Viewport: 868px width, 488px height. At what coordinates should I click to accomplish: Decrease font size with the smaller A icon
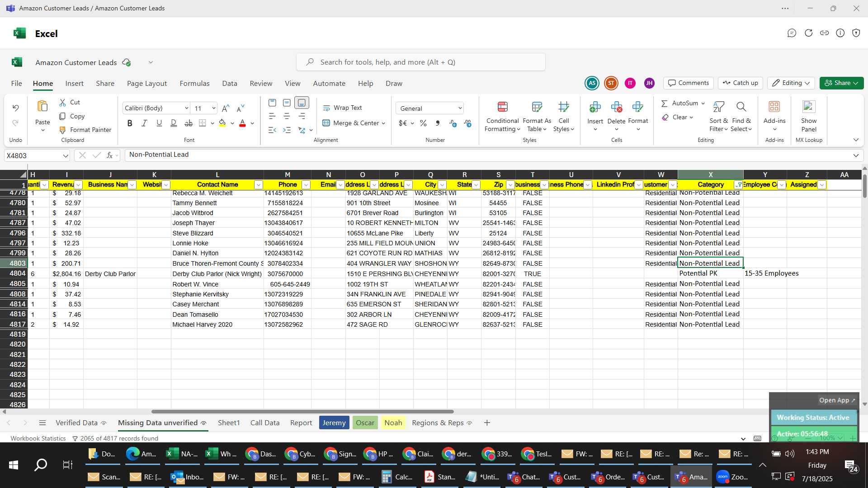coord(241,108)
